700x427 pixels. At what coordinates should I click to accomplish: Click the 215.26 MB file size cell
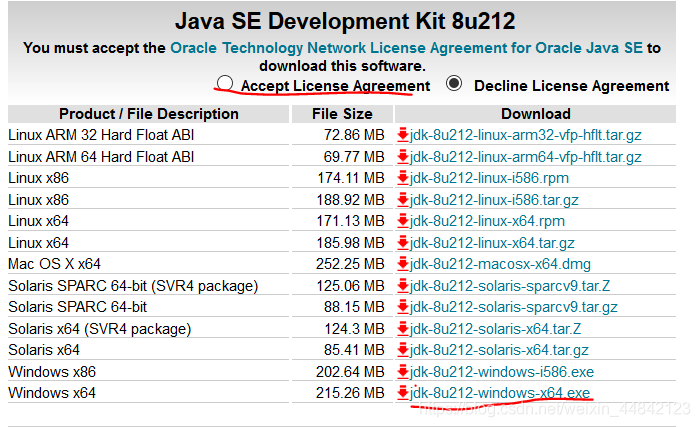pos(350,393)
